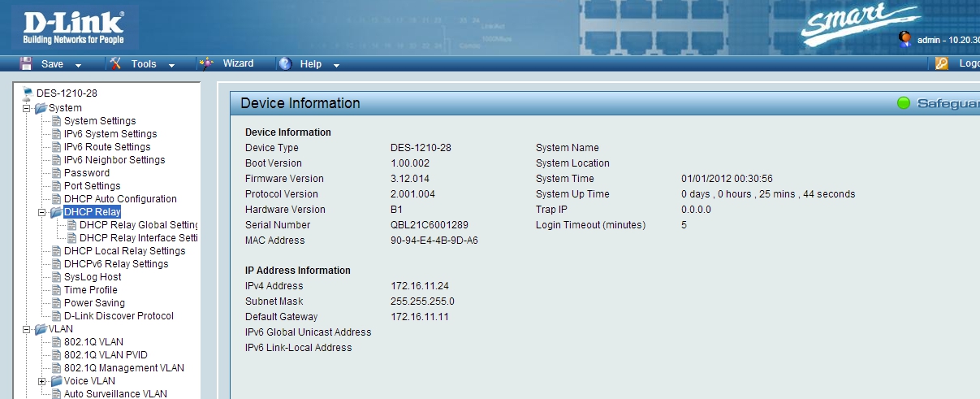Open 802.1Q Management VLAN page
Viewport: 980px width, 399px height.
(124, 367)
